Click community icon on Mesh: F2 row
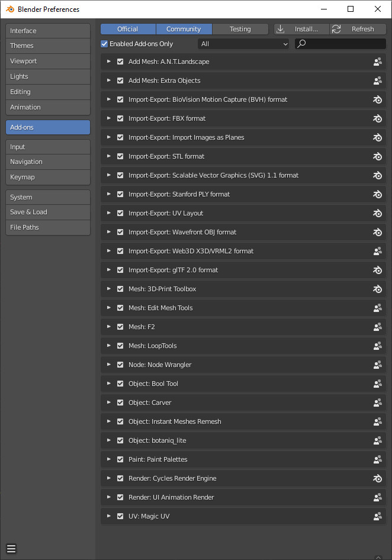This screenshot has width=392, height=560. [377, 327]
